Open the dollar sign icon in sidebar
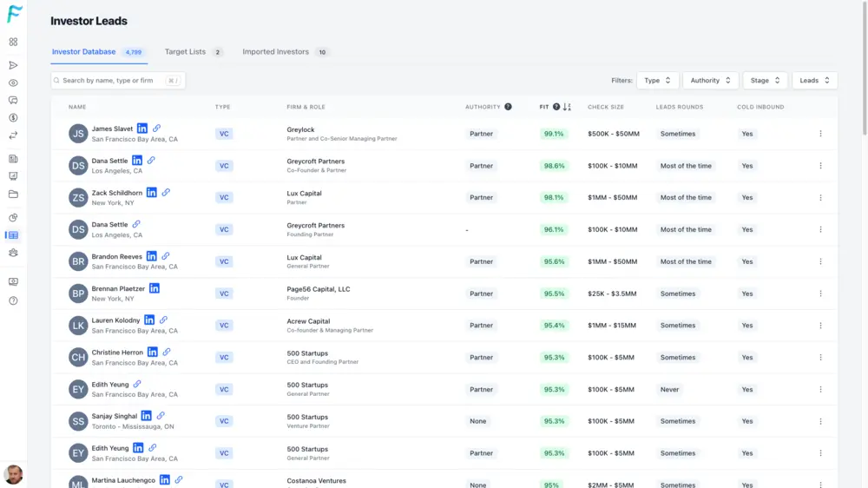The height and width of the screenshot is (488, 868). click(13, 118)
